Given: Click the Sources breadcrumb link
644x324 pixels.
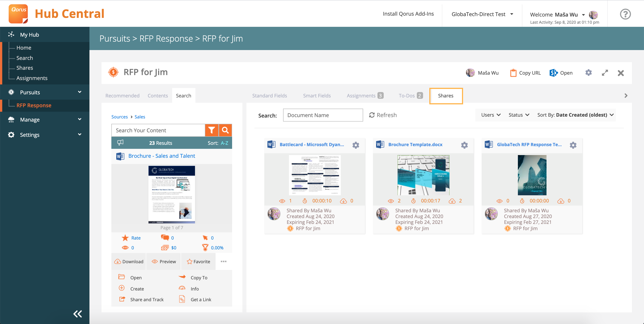Looking at the screenshot, I should click(119, 117).
